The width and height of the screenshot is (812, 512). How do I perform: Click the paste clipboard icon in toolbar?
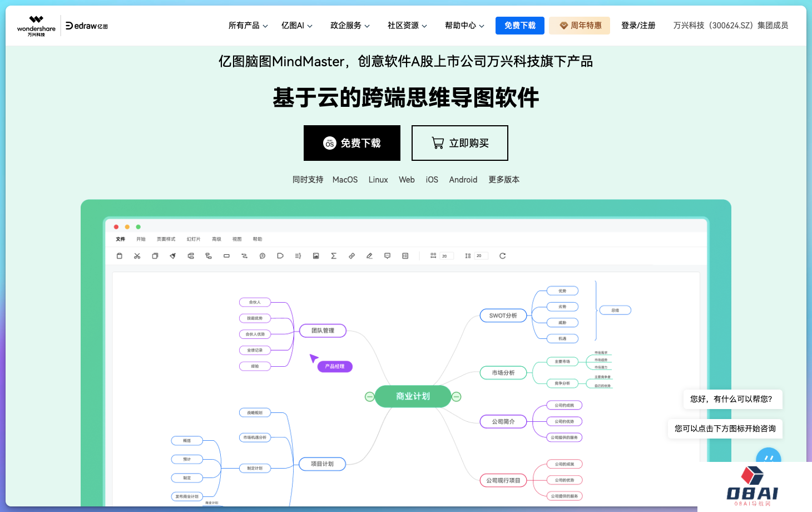(x=119, y=256)
